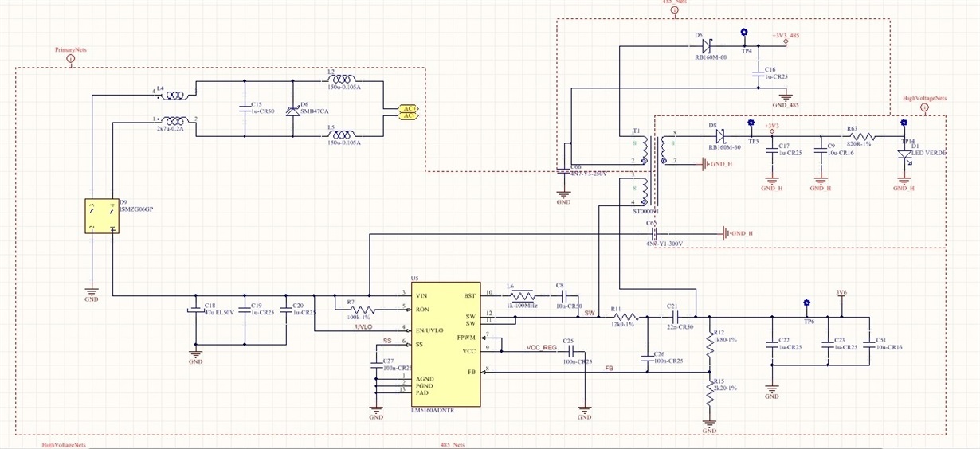Select the D9 bridge rectifier symbol
Viewport: 980px width, 449px height.
click(102, 216)
